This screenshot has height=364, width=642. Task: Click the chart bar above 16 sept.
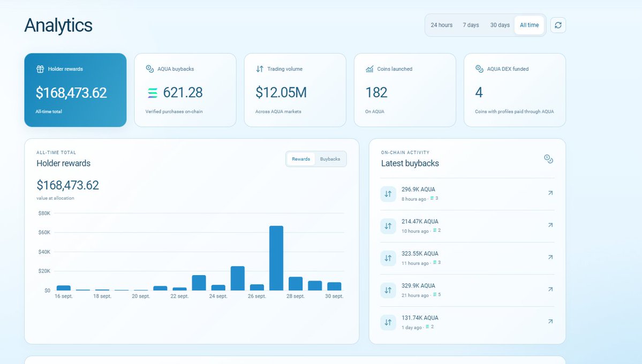tap(64, 288)
